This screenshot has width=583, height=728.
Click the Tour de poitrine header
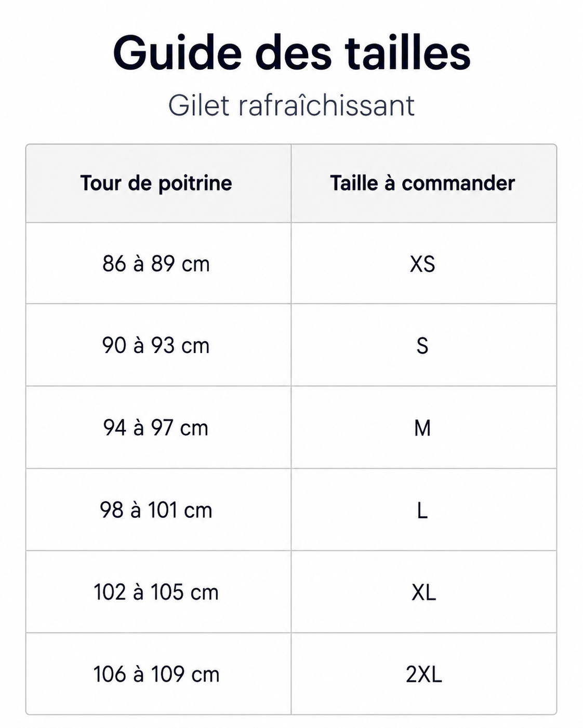tap(156, 183)
